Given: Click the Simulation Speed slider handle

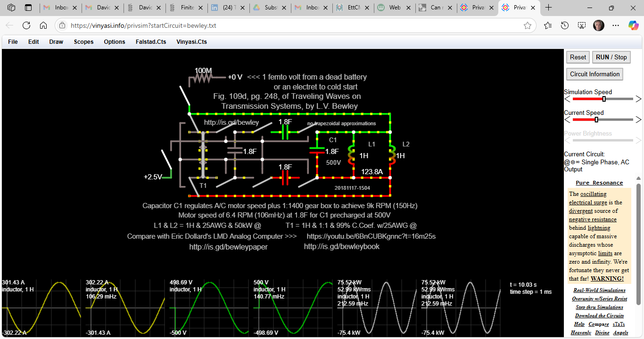Looking at the screenshot, I should tap(604, 99).
